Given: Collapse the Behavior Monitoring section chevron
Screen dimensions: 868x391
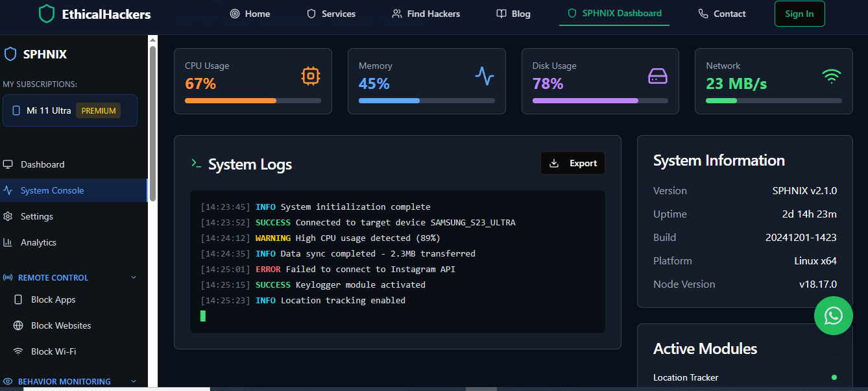Looking at the screenshot, I should pyautogui.click(x=134, y=381).
